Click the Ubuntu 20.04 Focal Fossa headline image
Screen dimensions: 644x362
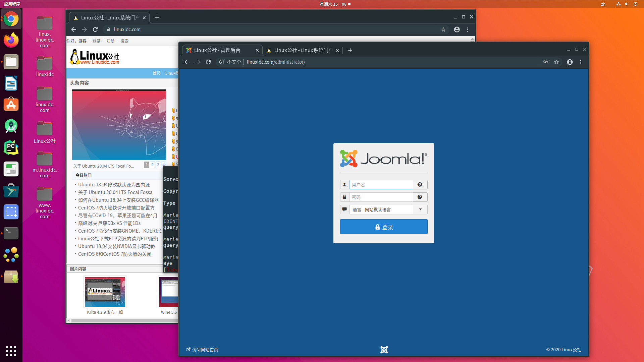(x=119, y=125)
